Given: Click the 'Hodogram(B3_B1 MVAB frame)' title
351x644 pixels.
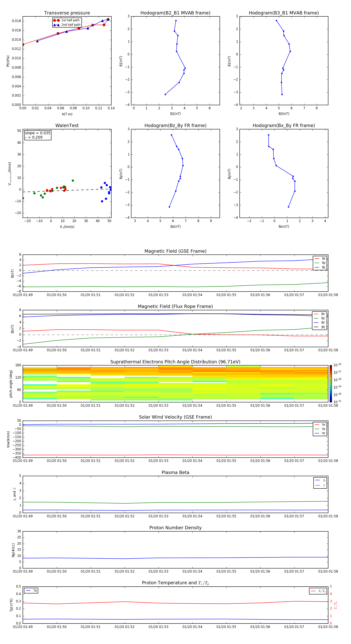Looking at the screenshot, I should coord(284,13).
